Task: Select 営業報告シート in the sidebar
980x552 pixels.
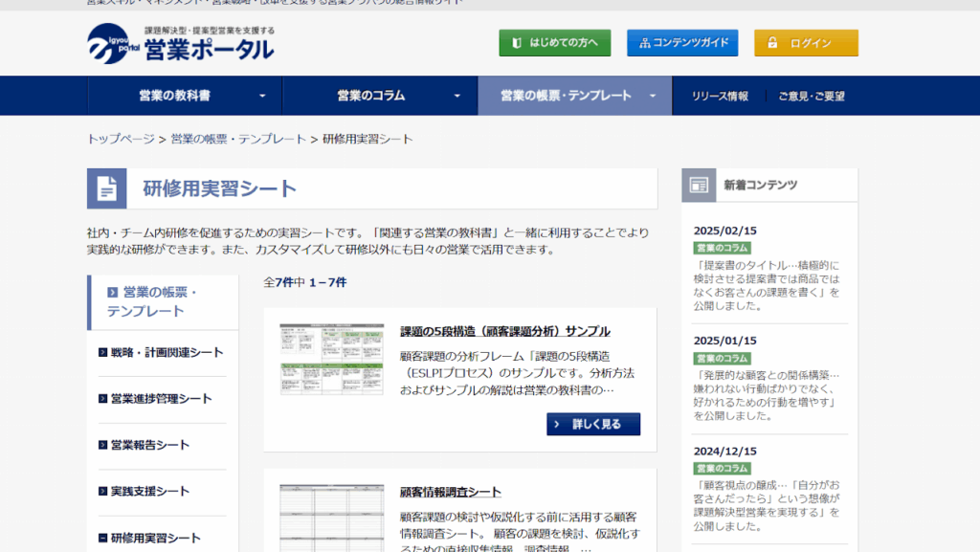Action: [149, 445]
